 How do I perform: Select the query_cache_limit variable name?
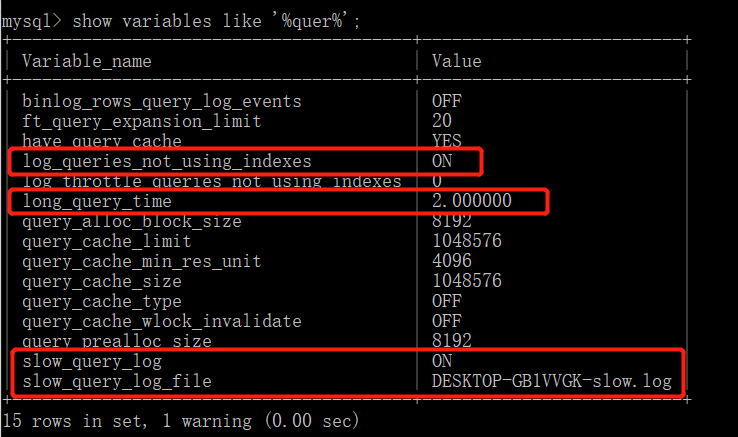pyautogui.click(x=106, y=241)
